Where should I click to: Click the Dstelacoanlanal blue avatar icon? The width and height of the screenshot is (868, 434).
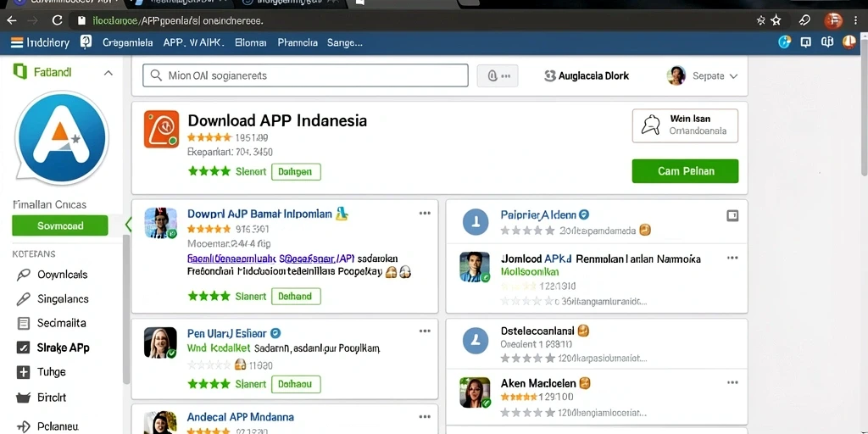pyautogui.click(x=475, y=341)
